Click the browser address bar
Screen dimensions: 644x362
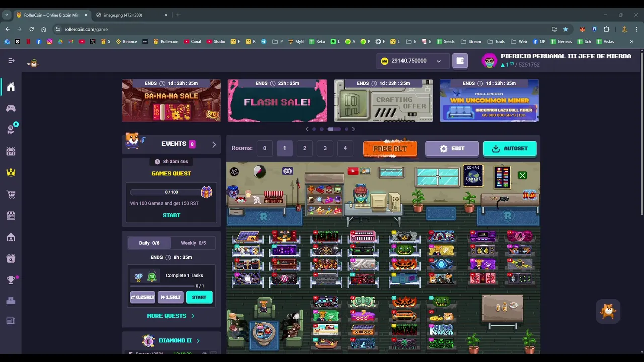click(302, 29)
